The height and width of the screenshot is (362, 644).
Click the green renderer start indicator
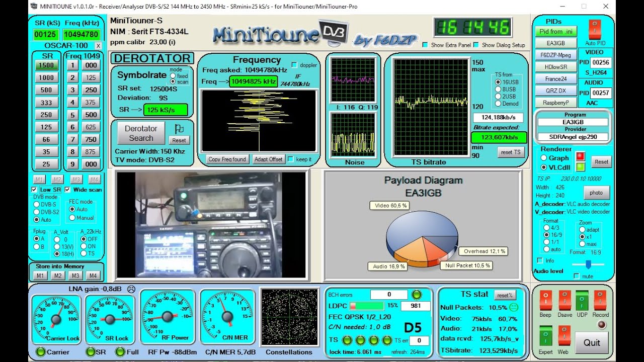click(581, 167)
